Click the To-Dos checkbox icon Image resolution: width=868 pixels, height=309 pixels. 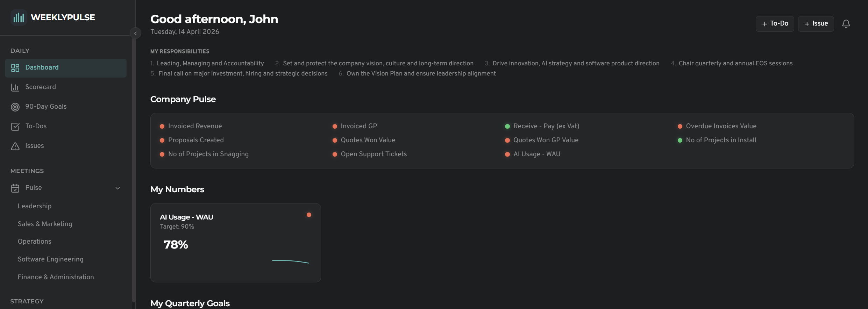(15, 127)
